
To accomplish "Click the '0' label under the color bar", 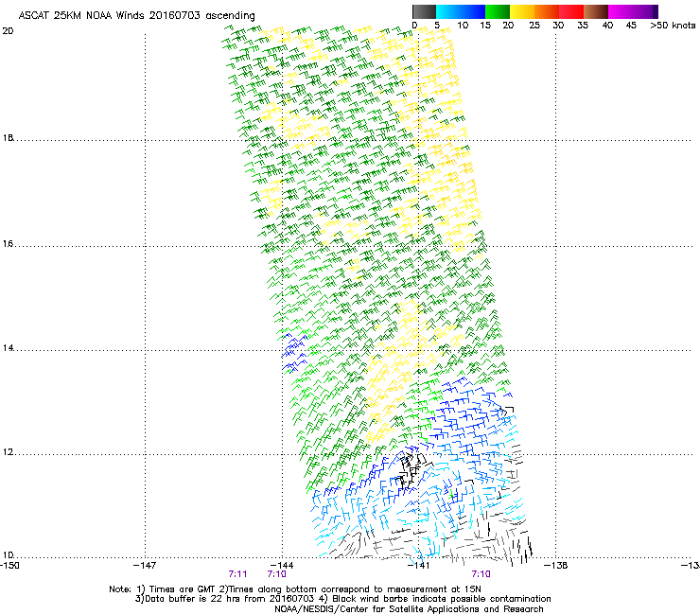I will point(414,26).
